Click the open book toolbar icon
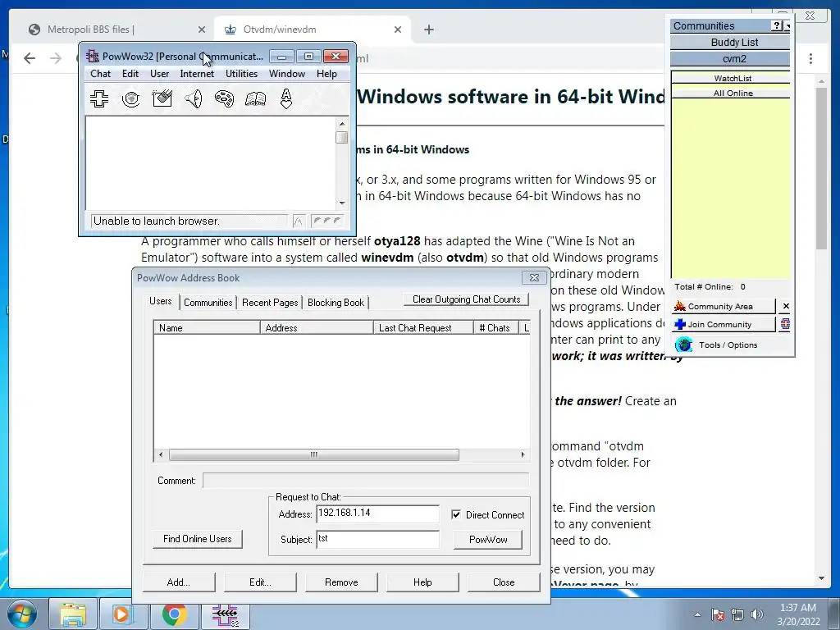840x630 pixels. 256,98
